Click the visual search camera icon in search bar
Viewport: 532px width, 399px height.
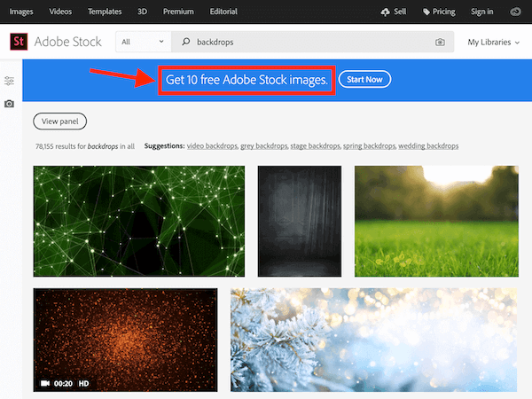point(440,42)
